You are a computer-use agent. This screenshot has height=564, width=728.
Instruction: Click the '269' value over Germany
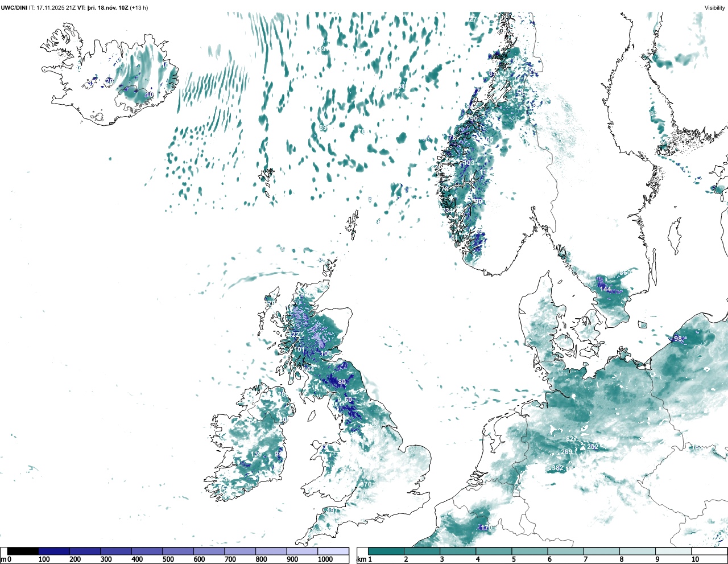pos(567,452)
